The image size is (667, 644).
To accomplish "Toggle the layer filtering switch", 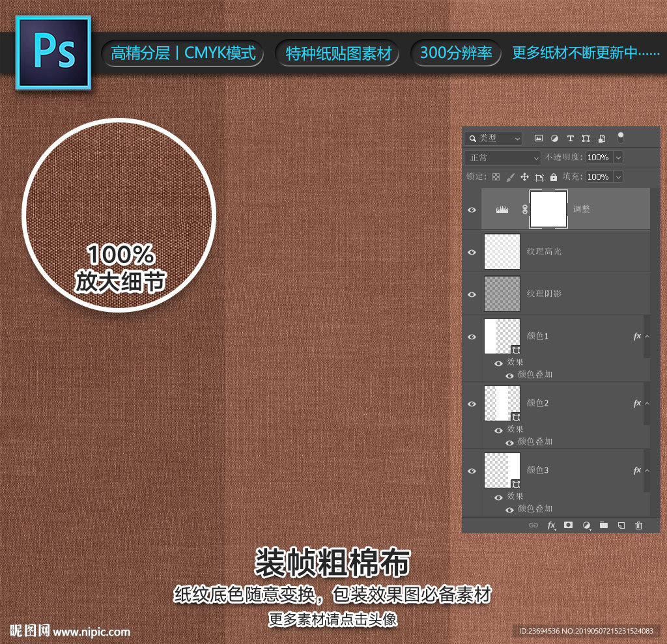I will coord(621,137).
